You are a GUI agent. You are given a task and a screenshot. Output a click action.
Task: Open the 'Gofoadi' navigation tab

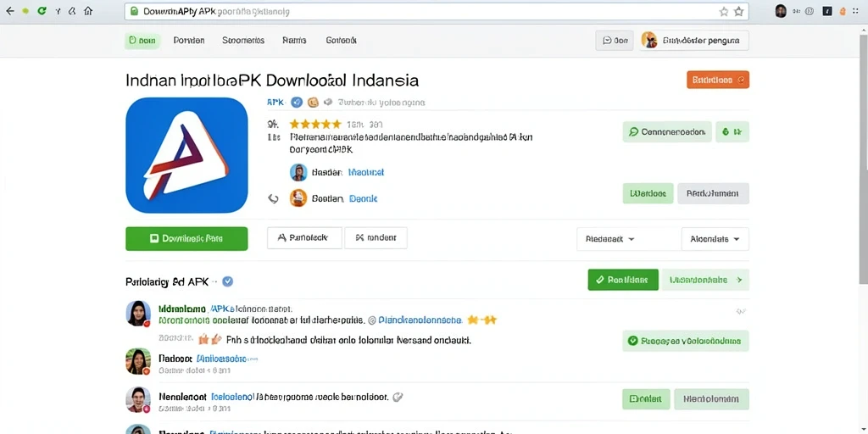tap(341, 41)
